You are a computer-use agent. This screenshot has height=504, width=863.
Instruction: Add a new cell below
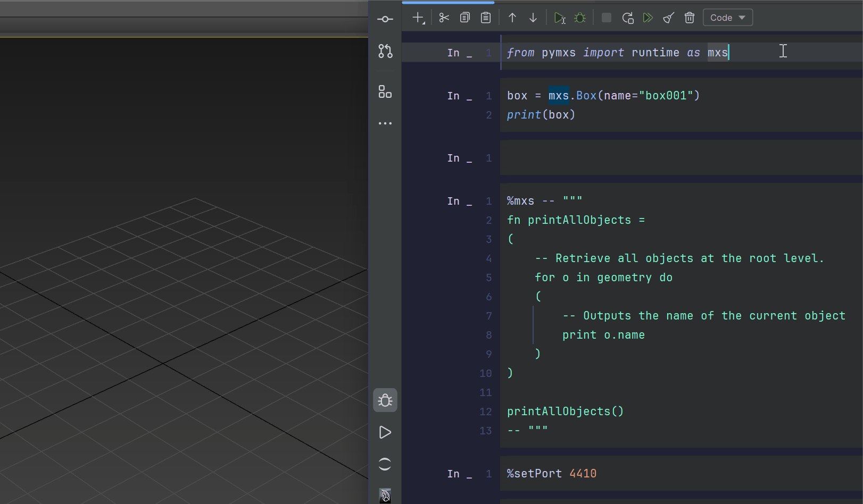[x=419, y=18]
